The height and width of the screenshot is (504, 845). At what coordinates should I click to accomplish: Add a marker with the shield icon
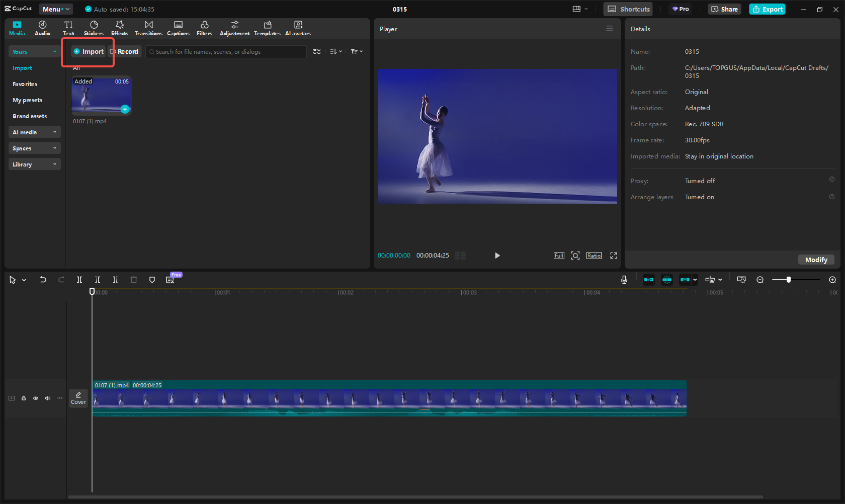point(152,280)
